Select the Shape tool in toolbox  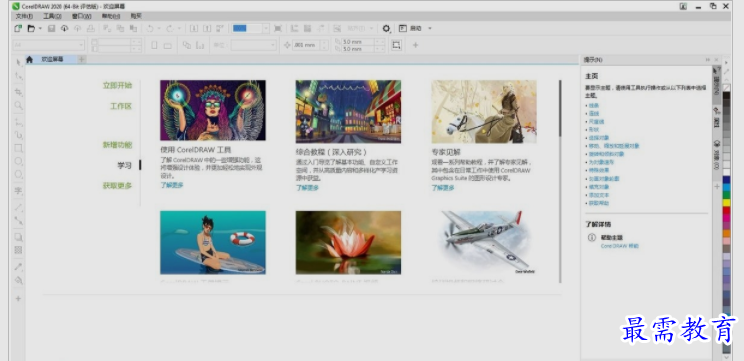pos(19,76)
